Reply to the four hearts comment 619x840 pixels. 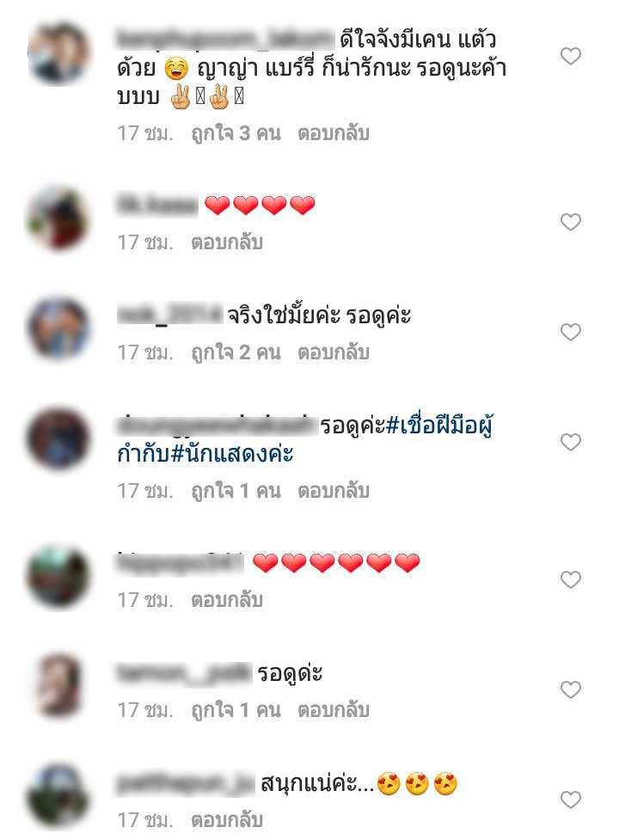[227, 242]
